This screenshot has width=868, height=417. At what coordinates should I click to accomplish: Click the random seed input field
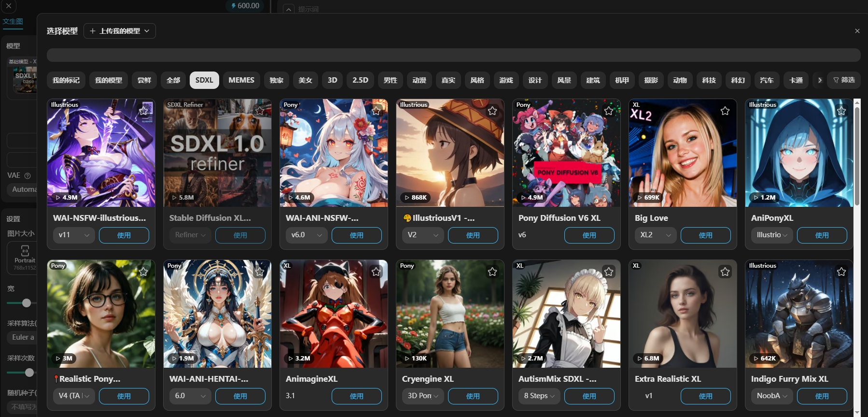pos(22,407)
